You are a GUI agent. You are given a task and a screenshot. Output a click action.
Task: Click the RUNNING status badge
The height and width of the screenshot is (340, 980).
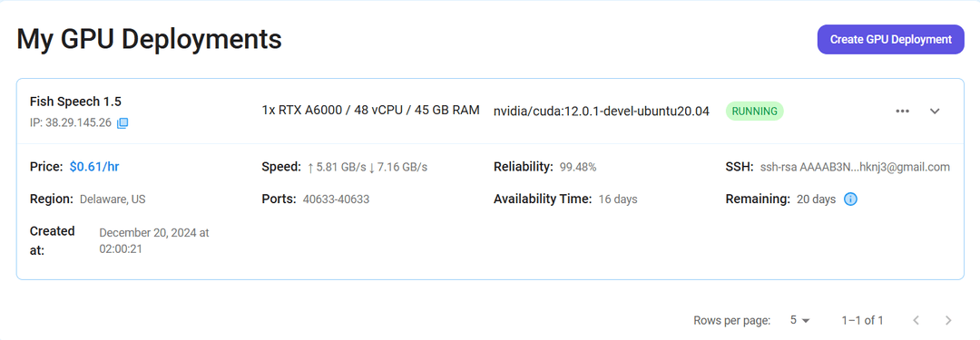[x=754, y=112]
